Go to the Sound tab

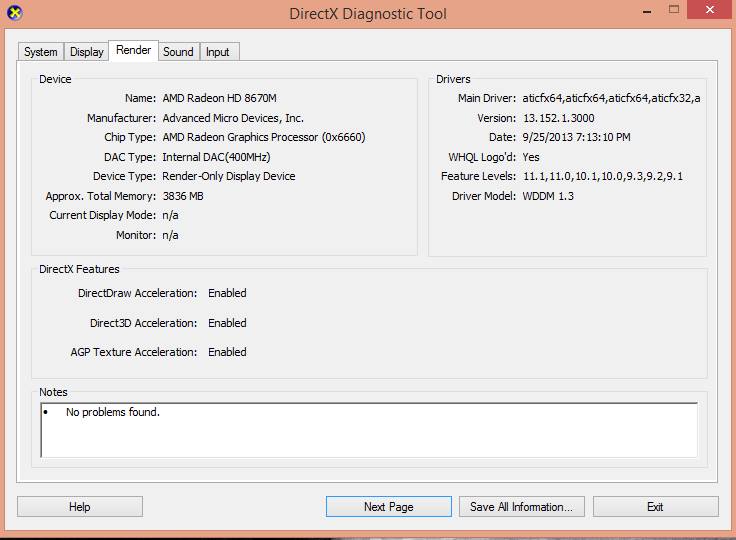tap(178, 52)
